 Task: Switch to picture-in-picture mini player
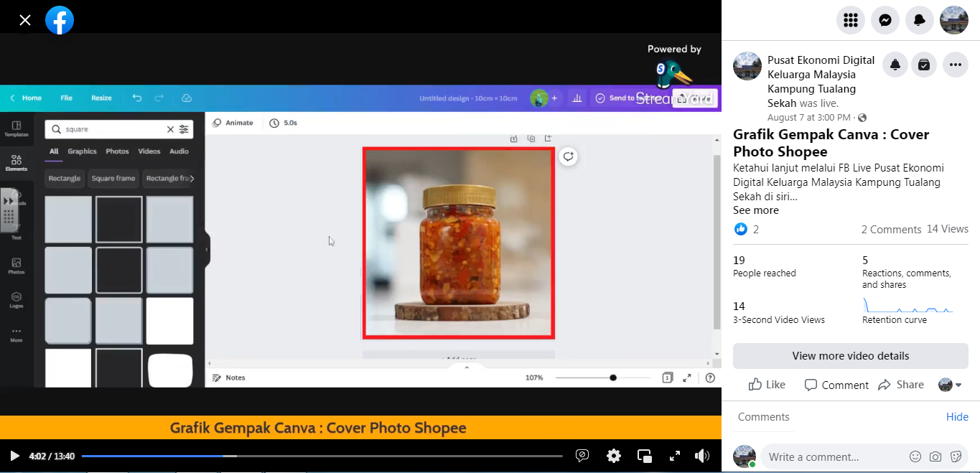click(x=645, y=456)
